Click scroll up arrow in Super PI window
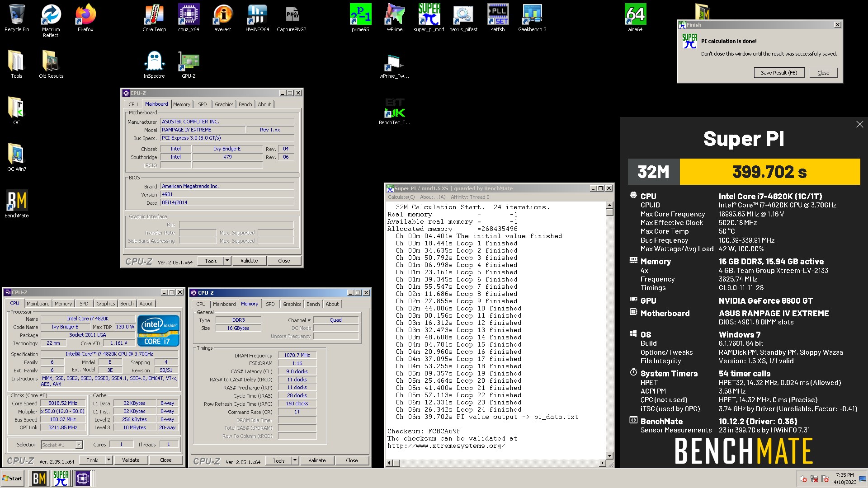Image resolution: width=868 pixels, height=488 pixels. 610,205
